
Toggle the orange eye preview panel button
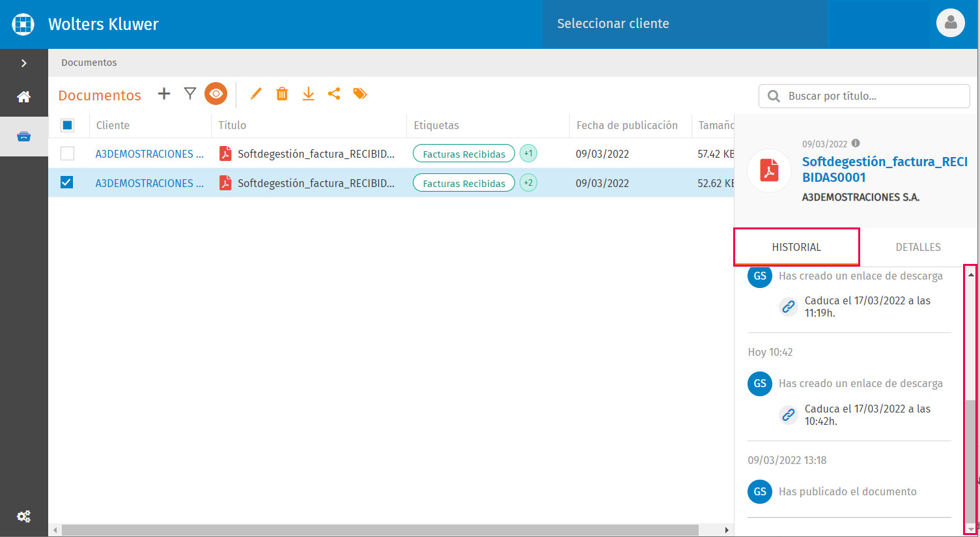point(216,94)
